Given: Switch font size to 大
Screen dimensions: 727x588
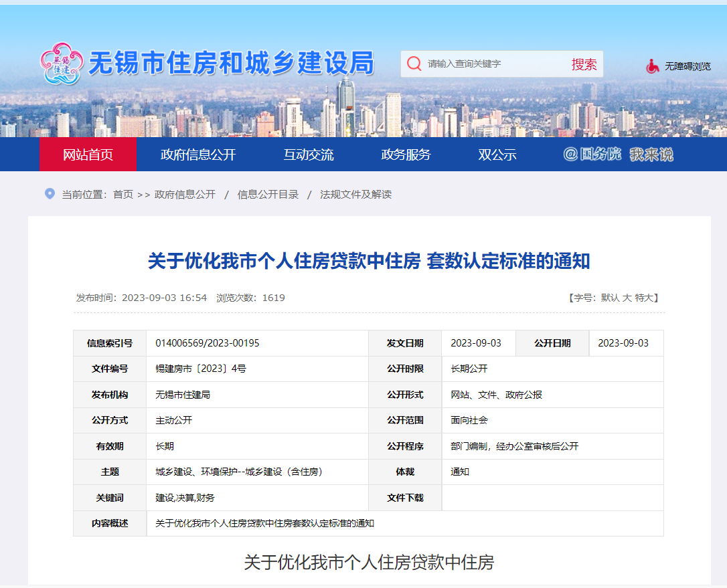Looking at the screenshot, I should (627, 298).
